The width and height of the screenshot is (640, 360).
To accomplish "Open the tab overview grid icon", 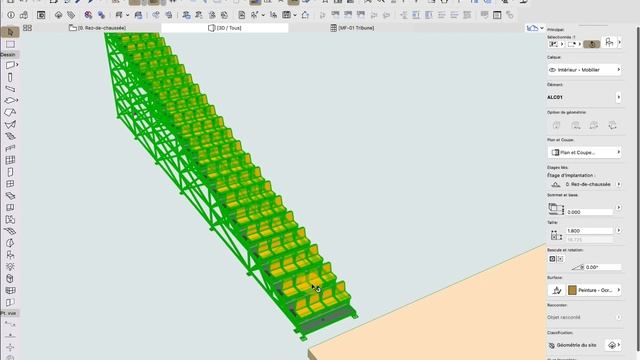I will click(27, 28).
